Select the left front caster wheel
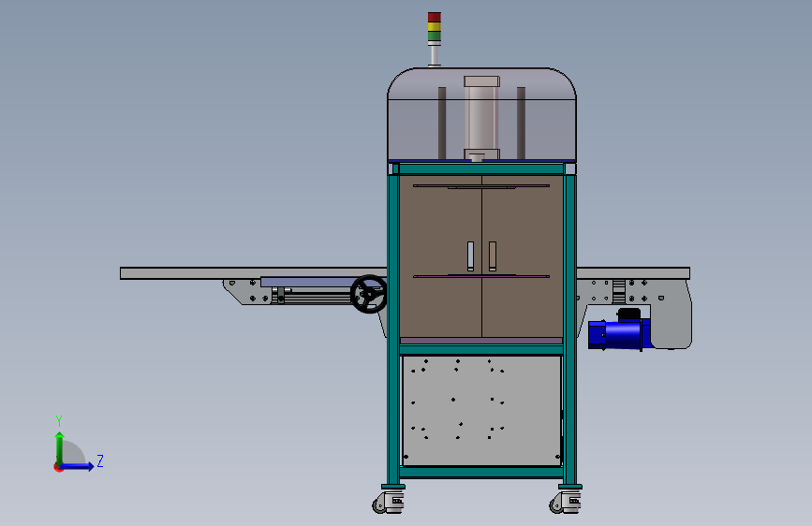Viewport: 812px width, 526px height. [x=388, y=503]
